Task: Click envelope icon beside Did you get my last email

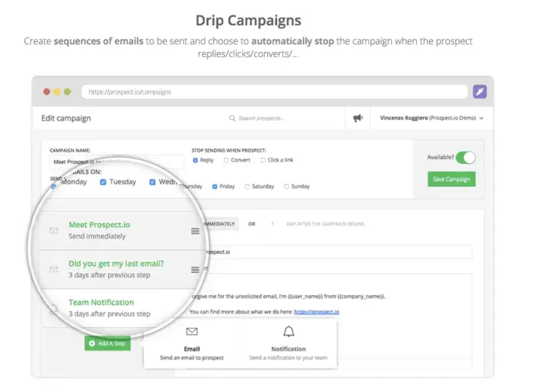Action: coord(53,269)
